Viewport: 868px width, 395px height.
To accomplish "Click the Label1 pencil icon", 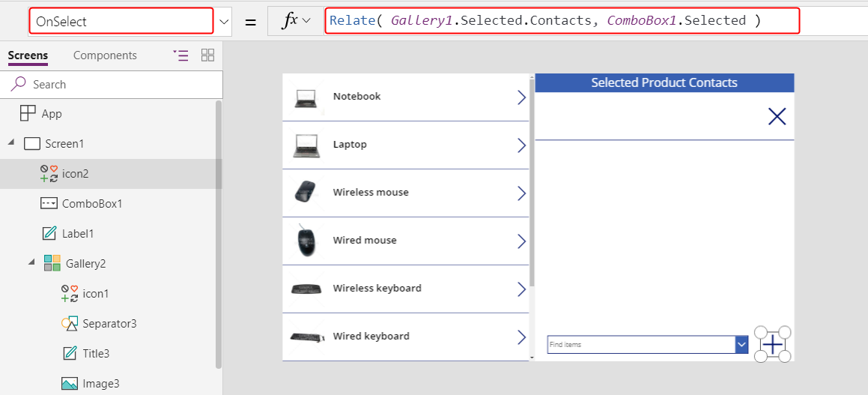I will [x=49, y=233].
